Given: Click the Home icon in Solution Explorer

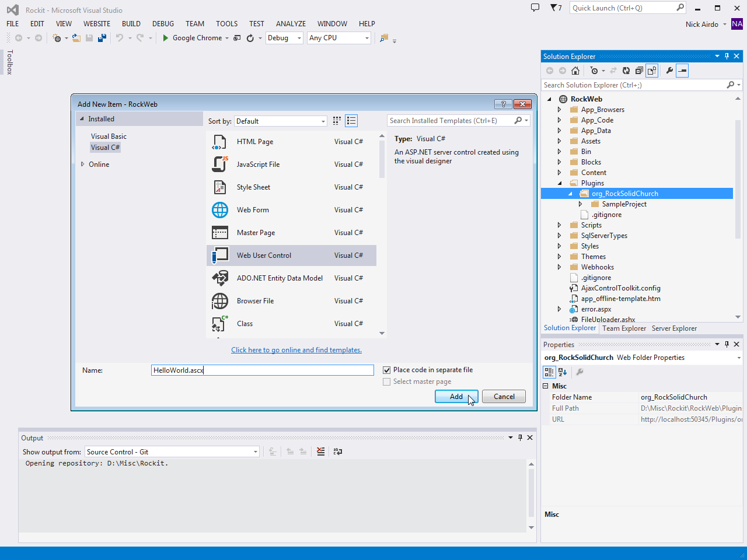Looking at the screenshot, I should 575,71.
